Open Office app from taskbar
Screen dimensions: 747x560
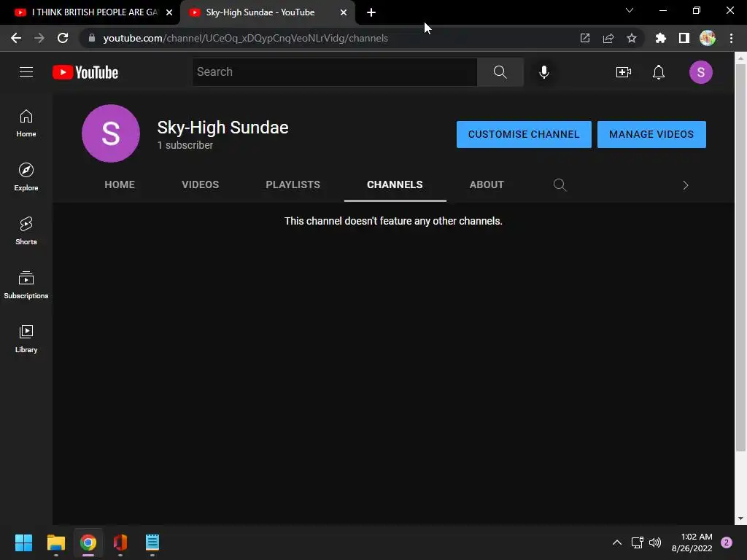pyautogui.click(x=120, y=542)
